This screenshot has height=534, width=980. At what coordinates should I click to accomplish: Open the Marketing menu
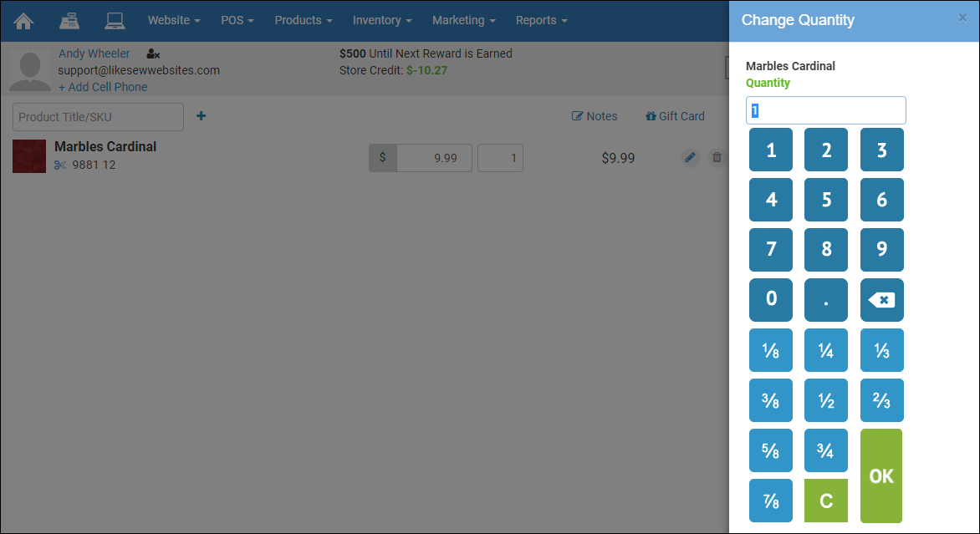463,20
